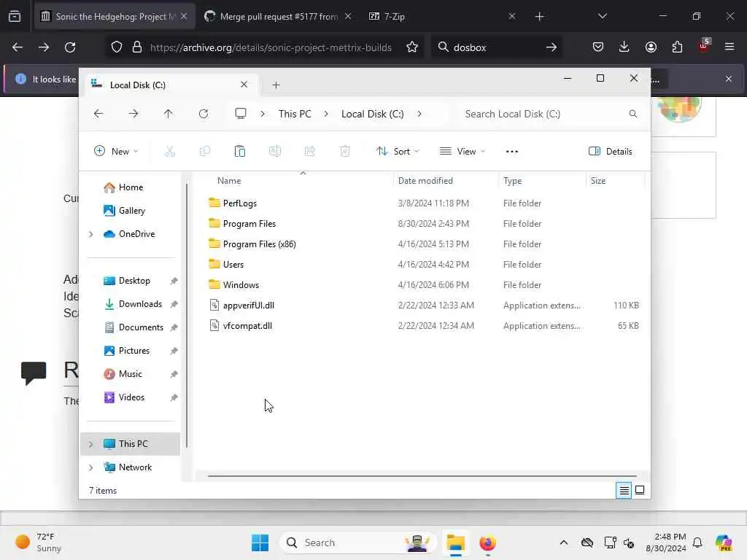The height and width of the screenshot is (560, 747).
Task: Click Firefox icon on taskbar
Action: 487,542
